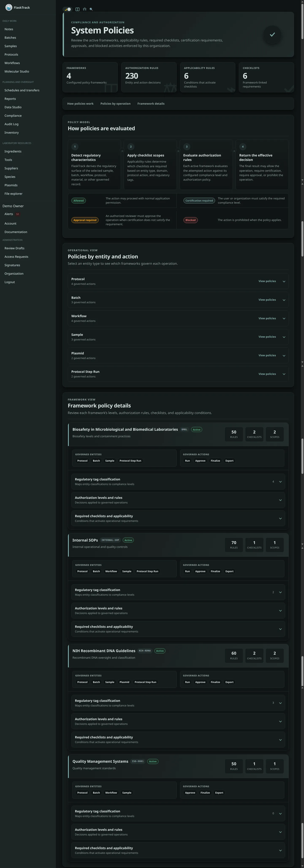304x868 pixels.
Task: Click the FlaskTrack logo icon
Action: point(9,7)
